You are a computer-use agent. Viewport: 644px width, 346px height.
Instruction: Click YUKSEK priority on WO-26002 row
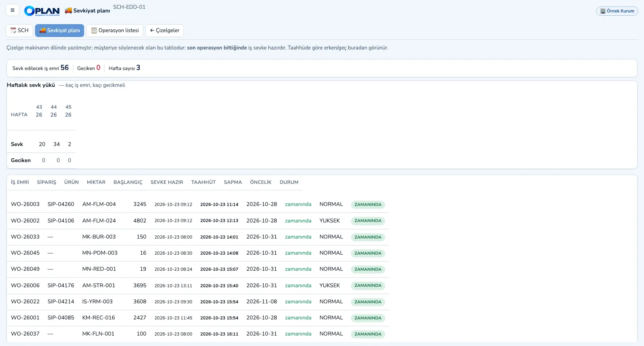coord(330,220)
